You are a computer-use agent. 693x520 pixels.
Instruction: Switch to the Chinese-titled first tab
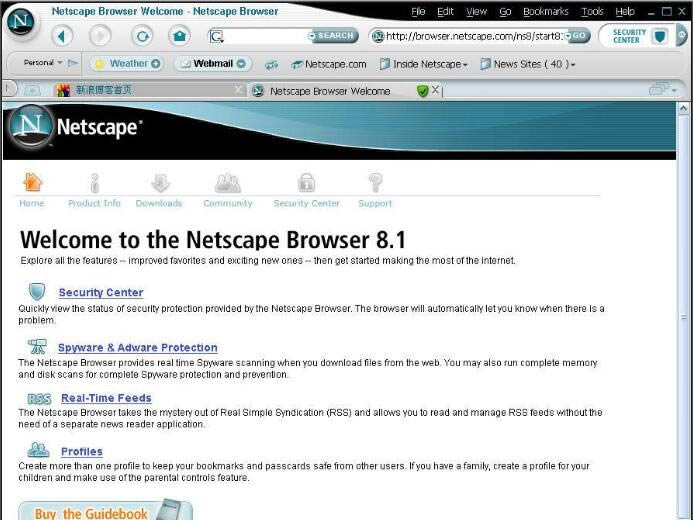click(x=146, y=90)
